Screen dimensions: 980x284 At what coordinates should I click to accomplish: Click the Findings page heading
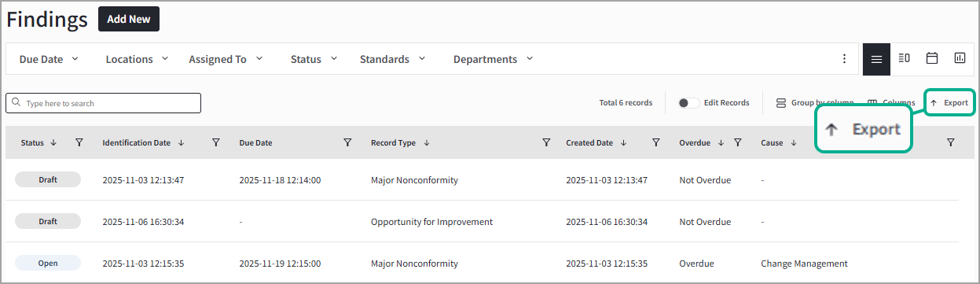pyautogui.click(x=47, y=20)
